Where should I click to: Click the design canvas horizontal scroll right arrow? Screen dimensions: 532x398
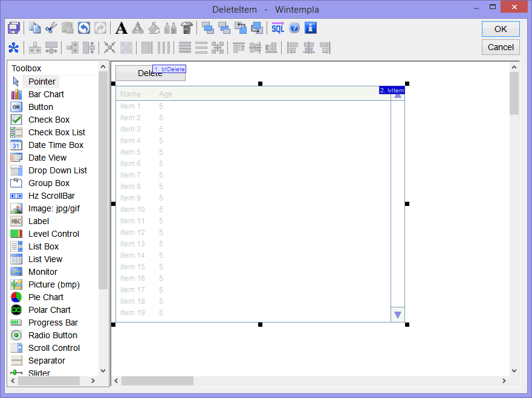pos(504,380)
